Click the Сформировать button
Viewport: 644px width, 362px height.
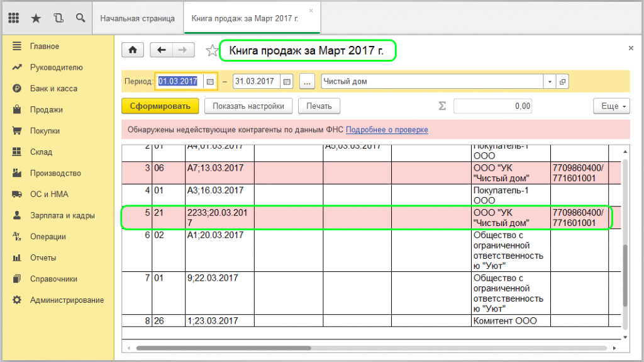pos(160,106)
